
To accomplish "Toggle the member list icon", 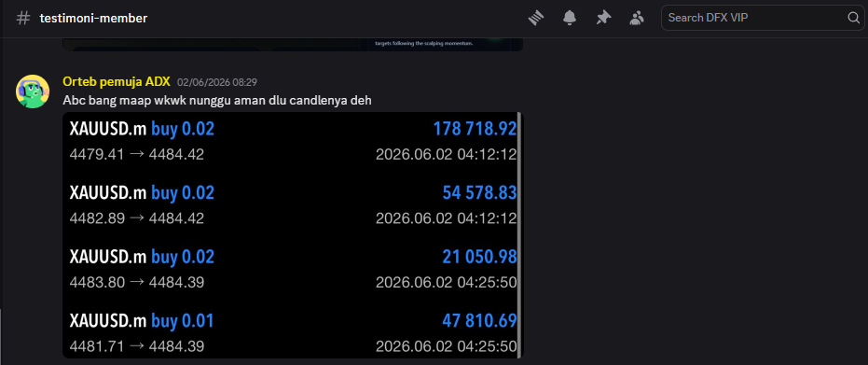I will pos(637,18).
